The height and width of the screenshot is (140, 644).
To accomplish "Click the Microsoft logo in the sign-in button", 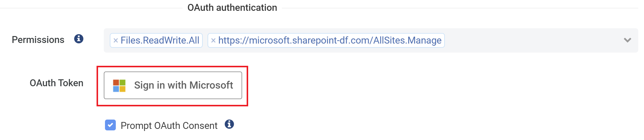I will click(119, 86).
